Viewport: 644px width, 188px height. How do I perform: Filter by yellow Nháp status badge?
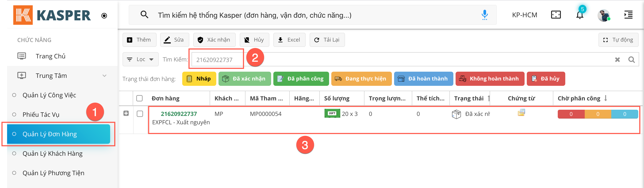pos(199,79)
